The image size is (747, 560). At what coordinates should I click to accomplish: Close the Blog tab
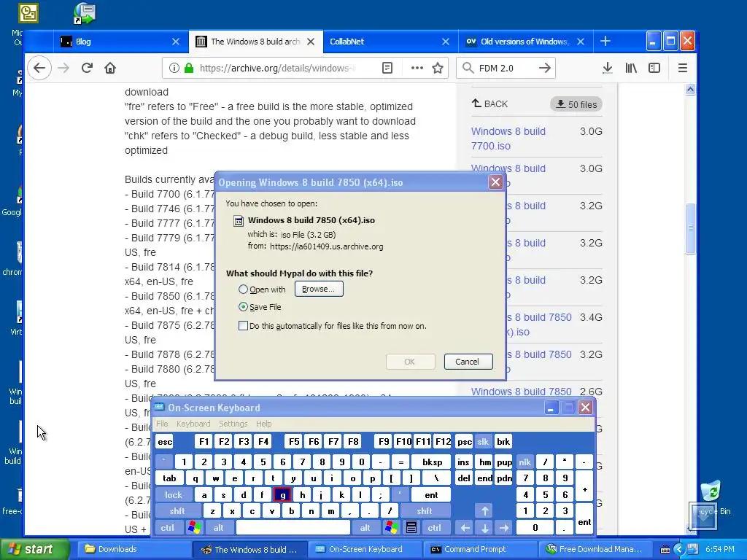point(175,42)
